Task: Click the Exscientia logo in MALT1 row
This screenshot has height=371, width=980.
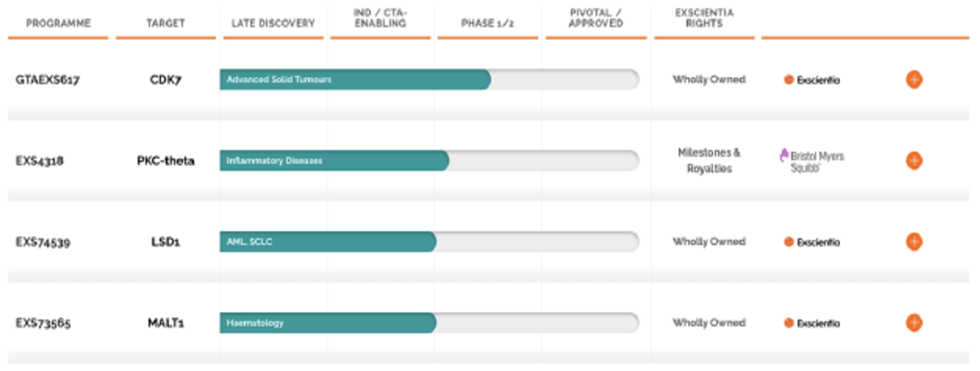Action: click(812, 323)
